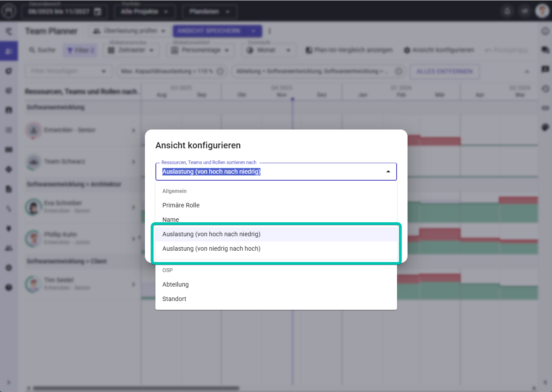Click the Filter 2 funnel button

[x=81, y=50]
